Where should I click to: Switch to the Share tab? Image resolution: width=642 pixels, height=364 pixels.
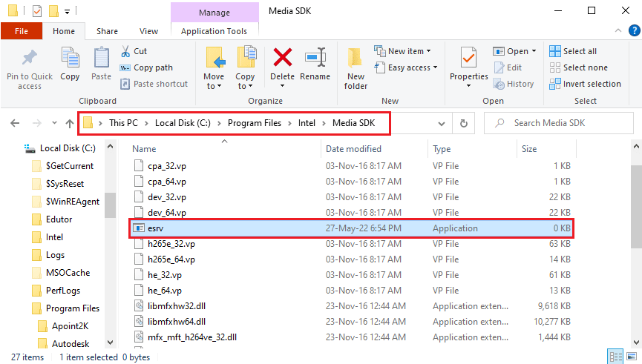(x=108, y=31)
